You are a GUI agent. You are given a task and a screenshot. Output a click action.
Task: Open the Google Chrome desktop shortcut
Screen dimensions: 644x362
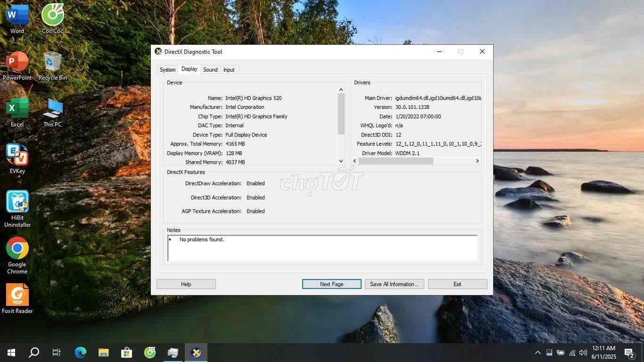point(17,256)
